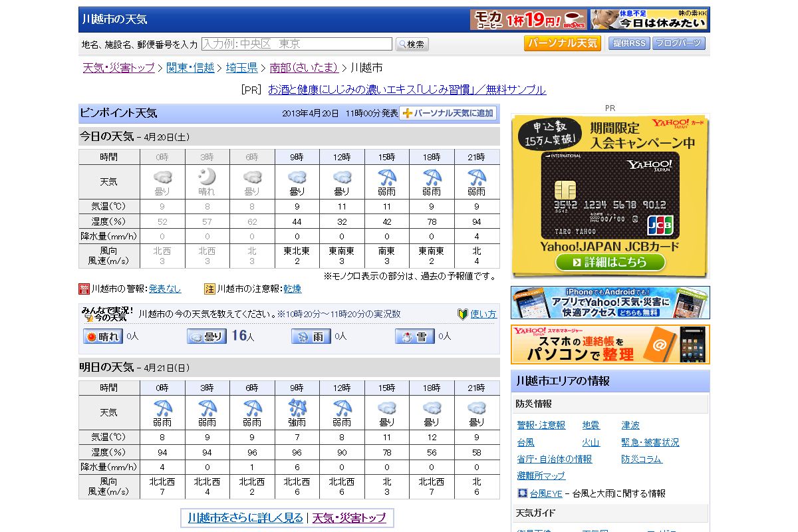
Task: Open bottom 天気・災害トップ link
Action: (x=349, y=517)
